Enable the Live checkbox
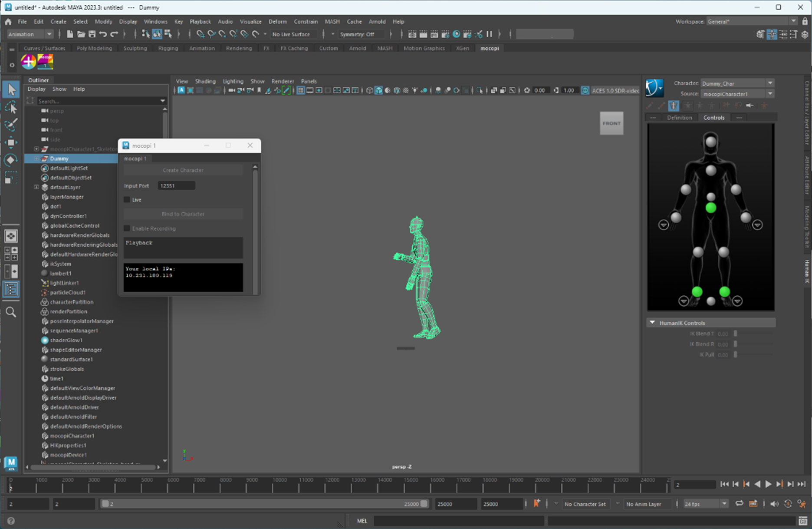The height and width of the screenshot is (529, 812). click(127, 200)
